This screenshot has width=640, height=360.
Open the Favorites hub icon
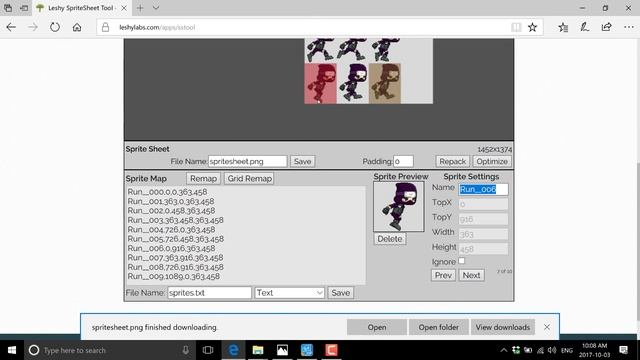[563, 27]
